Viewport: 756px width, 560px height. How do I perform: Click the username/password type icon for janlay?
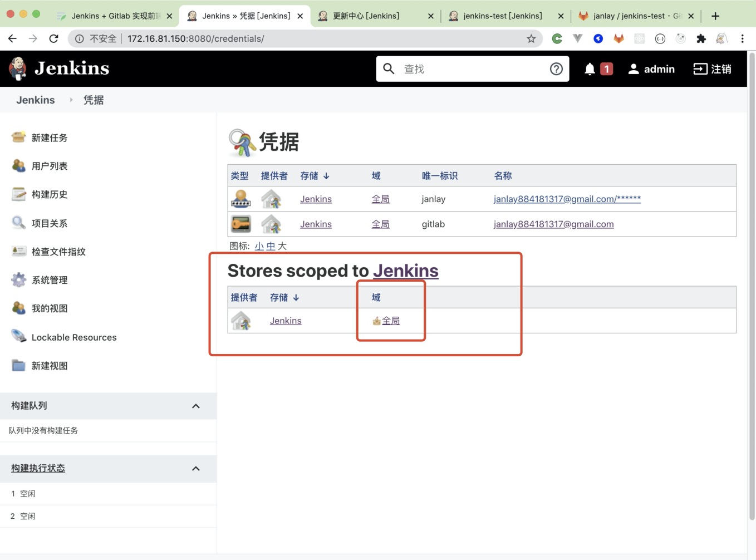pyautogui.click(x=240, y=199)
